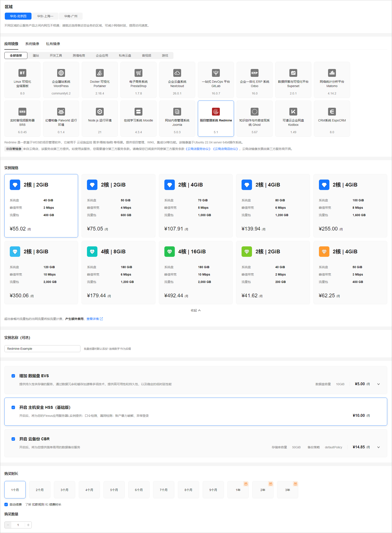The image size is (392, 533).
Task: Click the gift icon on 1年 duration
Action: [246, 484]
